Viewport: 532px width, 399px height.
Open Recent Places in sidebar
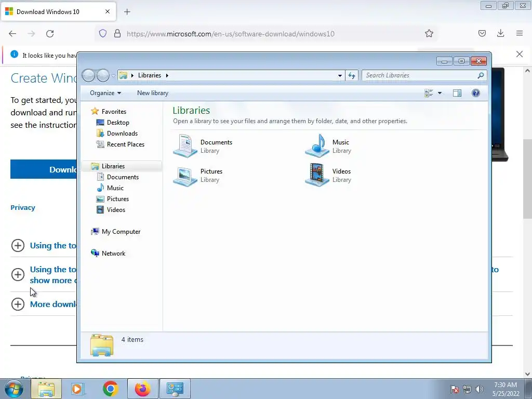pyautogui.click(x=125, y=144)
